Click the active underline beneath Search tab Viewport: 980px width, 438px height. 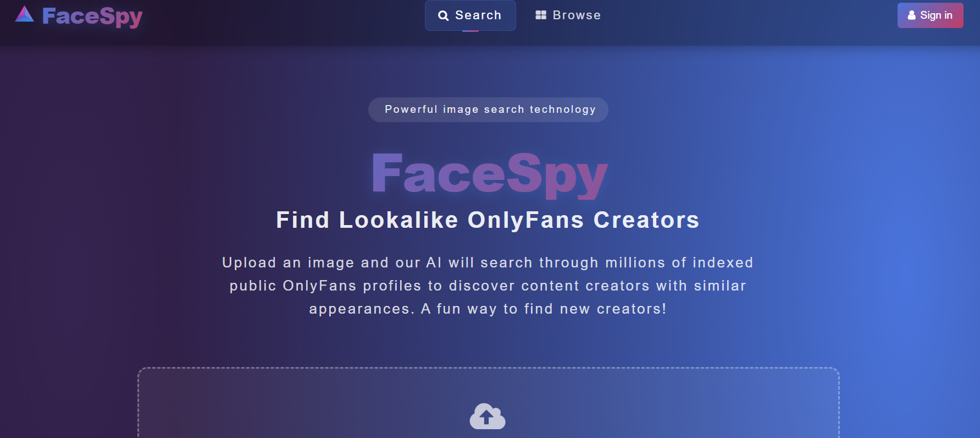pos(470,31)
